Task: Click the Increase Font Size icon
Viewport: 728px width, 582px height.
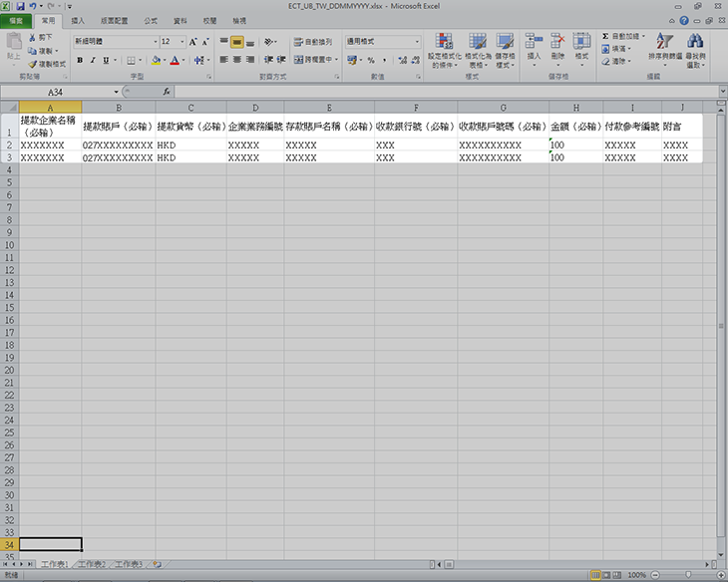Action: pyautogui.click(x=193, y=42)
